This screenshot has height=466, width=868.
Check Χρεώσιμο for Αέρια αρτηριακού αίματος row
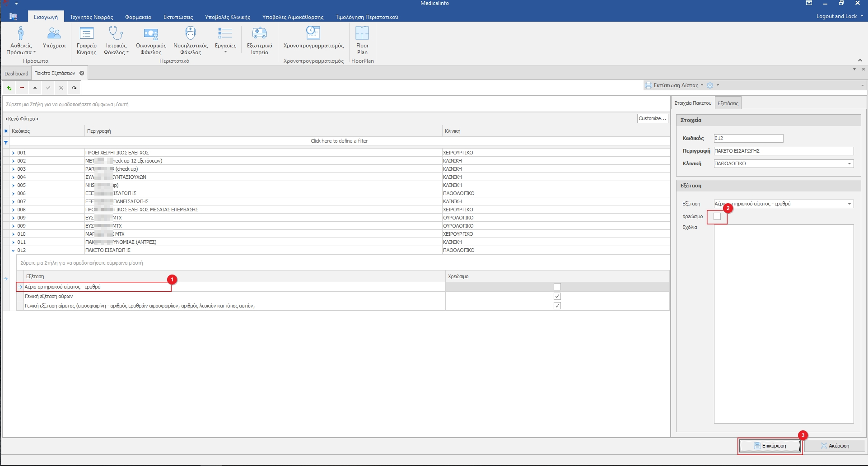click(x=557, y=287)
